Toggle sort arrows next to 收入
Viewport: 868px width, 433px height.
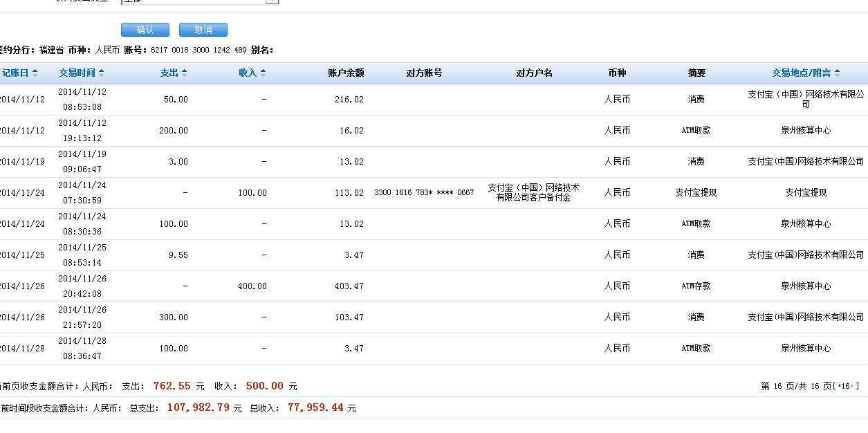[x=263, y=73]
